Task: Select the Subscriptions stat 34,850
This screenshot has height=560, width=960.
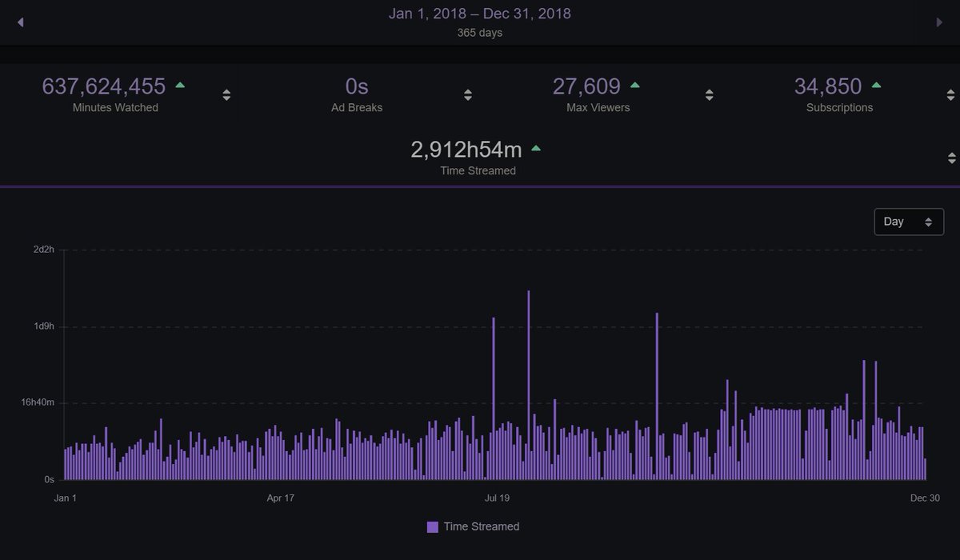Action: [828, 86]
